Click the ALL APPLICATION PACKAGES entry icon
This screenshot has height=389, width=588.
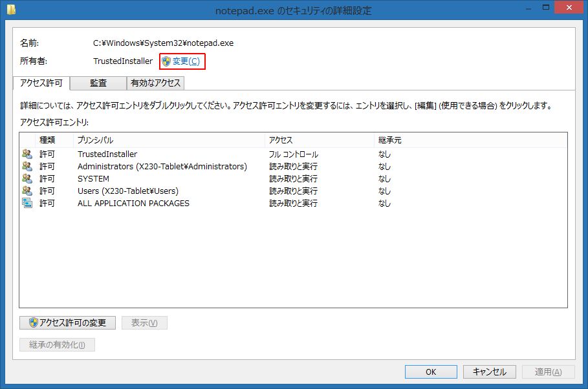coord(27,204)
